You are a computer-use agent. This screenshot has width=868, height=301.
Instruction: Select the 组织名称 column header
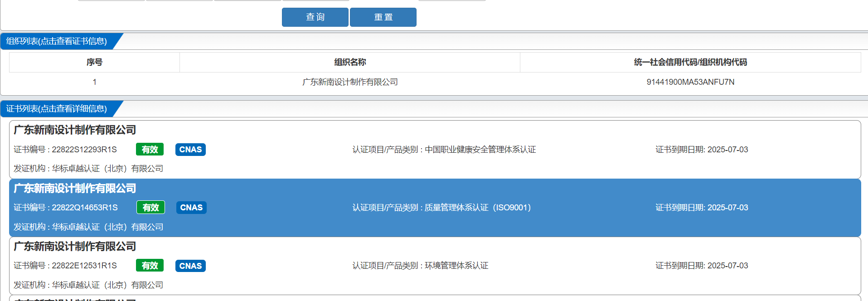[x=350, y=62]
